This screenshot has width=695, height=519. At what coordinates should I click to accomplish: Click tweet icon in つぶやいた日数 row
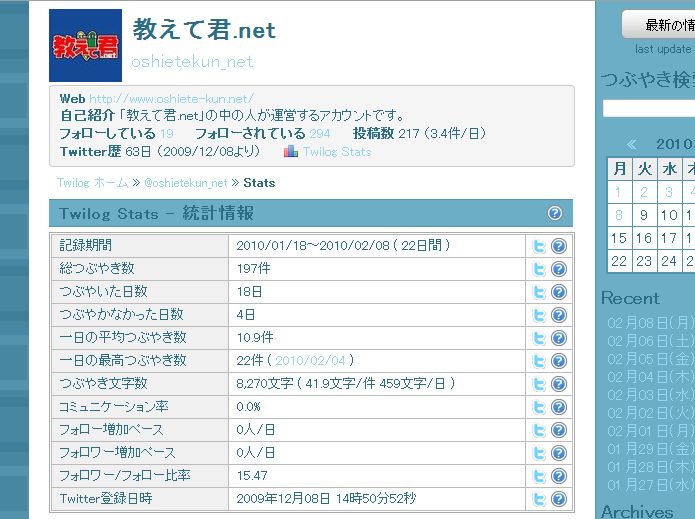[539, 292]
